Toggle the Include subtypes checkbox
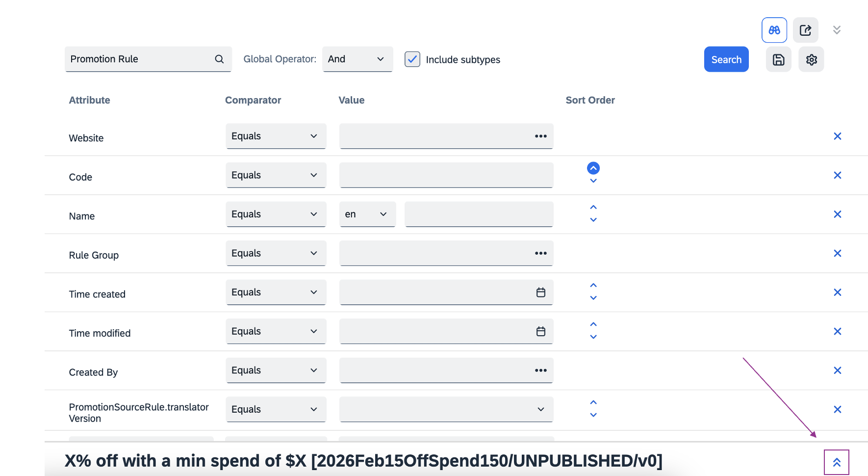The width and height of the screenshot is (868, 476). coord(412,59)
